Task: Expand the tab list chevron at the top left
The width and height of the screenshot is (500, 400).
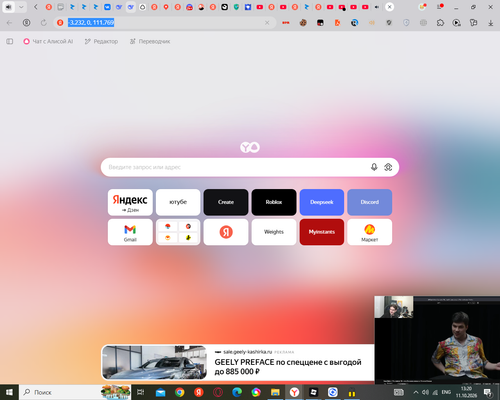Action: (21, 7)
